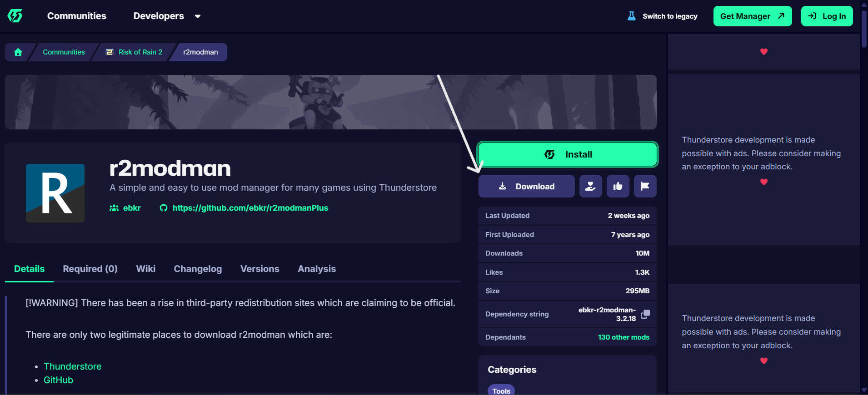The width and height of the screenshot is (868, 395).
Task: View the 130 other mods dependants
Action: pyautogui.click(x=624, y=337)
